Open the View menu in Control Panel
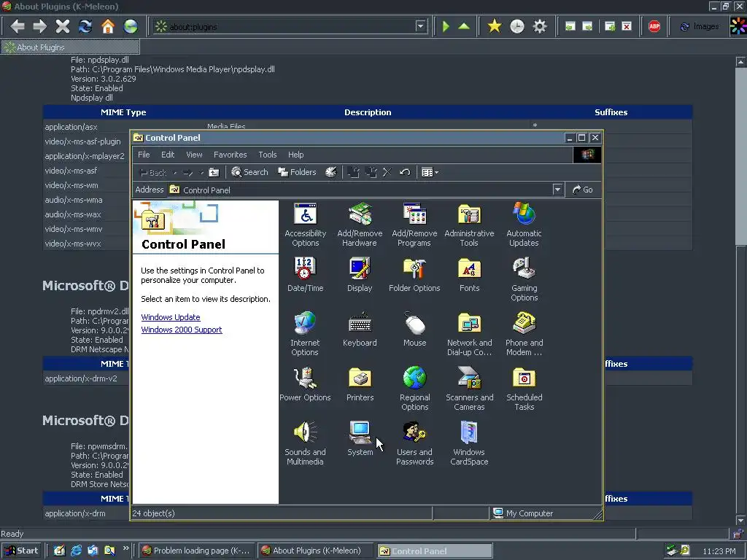 (194, 155)
